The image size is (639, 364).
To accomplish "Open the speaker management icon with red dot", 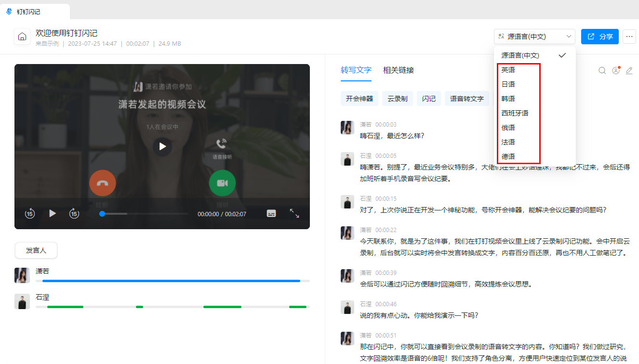I will point(616,70).
